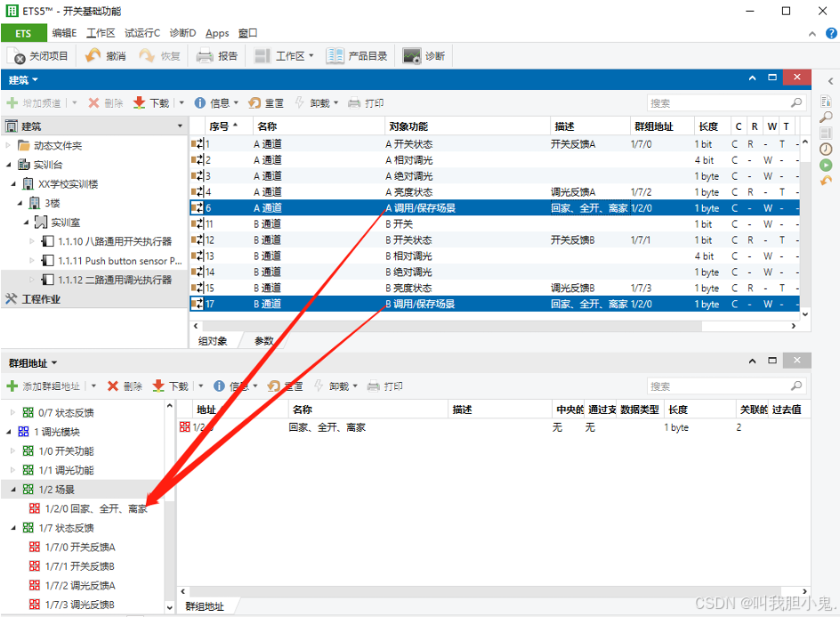840x617 pixels.
Task: Expand the 动态文件夹 tree node
Action: 9,146
